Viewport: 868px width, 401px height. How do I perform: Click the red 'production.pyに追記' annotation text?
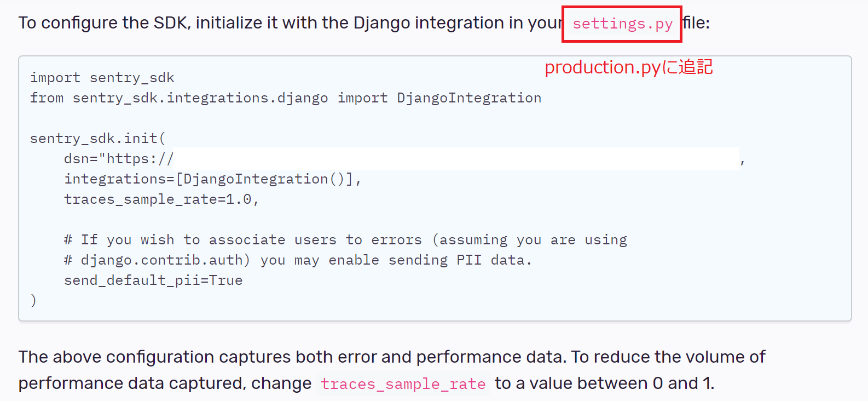[628, 67]
